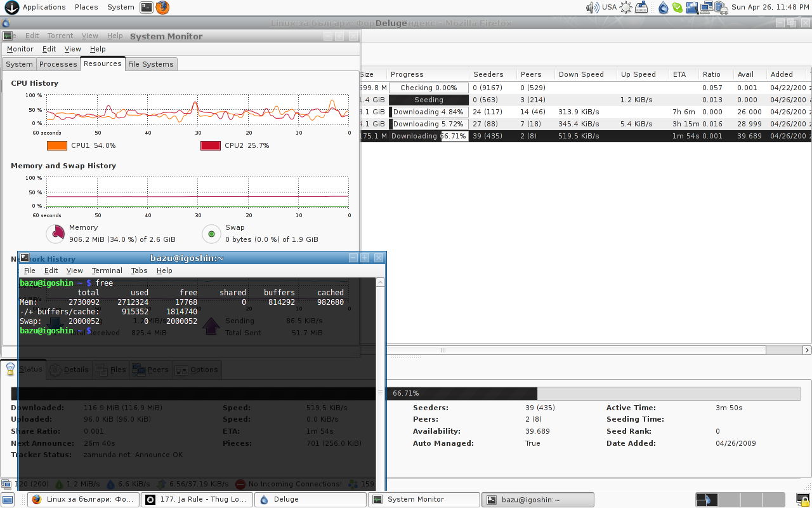Click the download speed icon in status bar

[59, 484]
